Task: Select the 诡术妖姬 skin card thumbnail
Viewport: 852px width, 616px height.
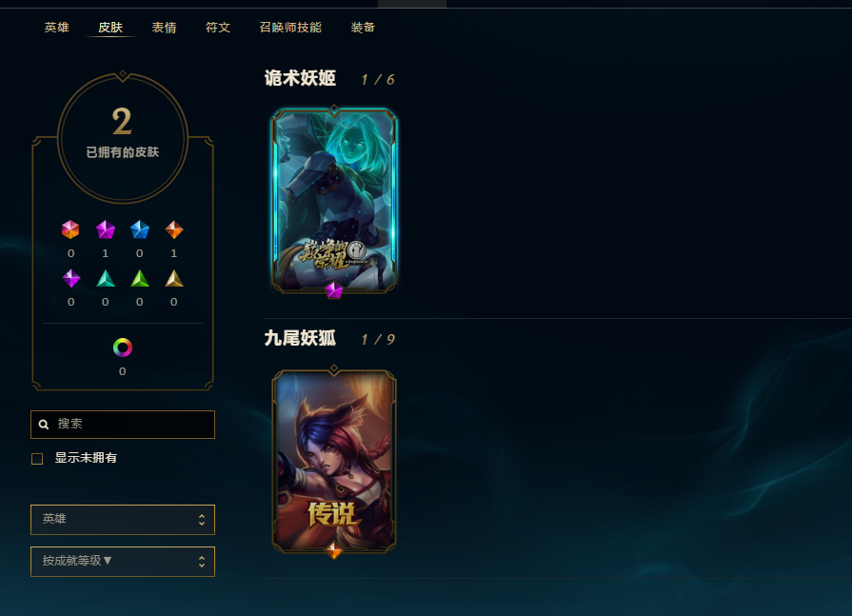Action: 333,201
